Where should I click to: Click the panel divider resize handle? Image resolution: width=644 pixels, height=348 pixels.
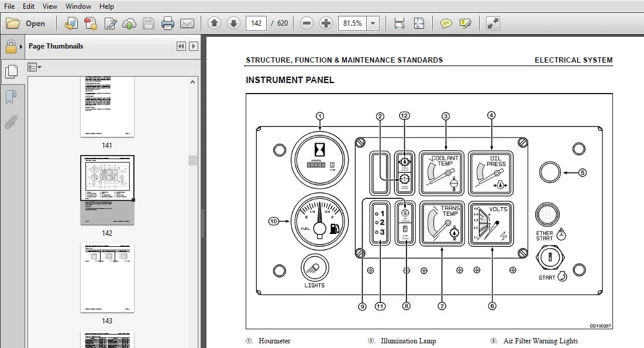coord(202,224)
